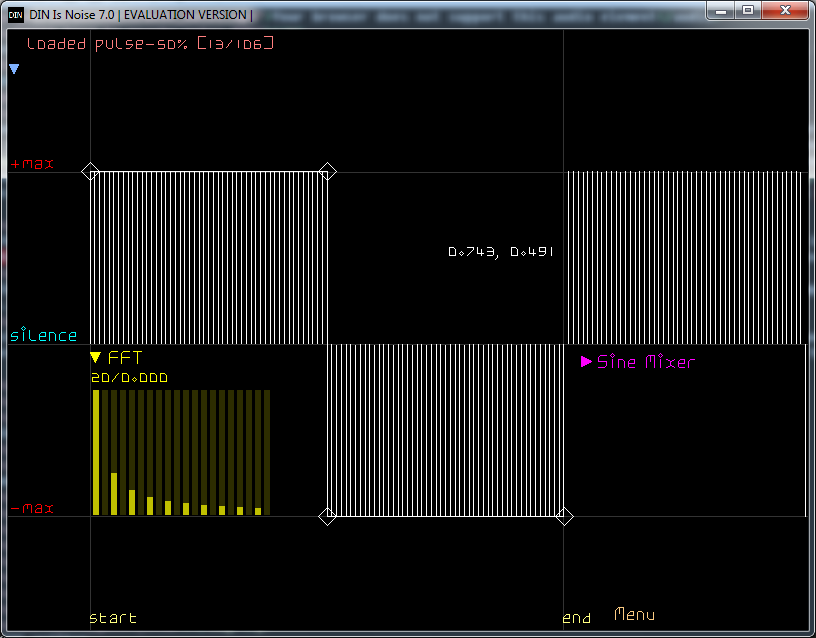Image resolution: width=816 pixels, height=638 pixels.
Task: Open the Menu
Action: click(635, 615)
